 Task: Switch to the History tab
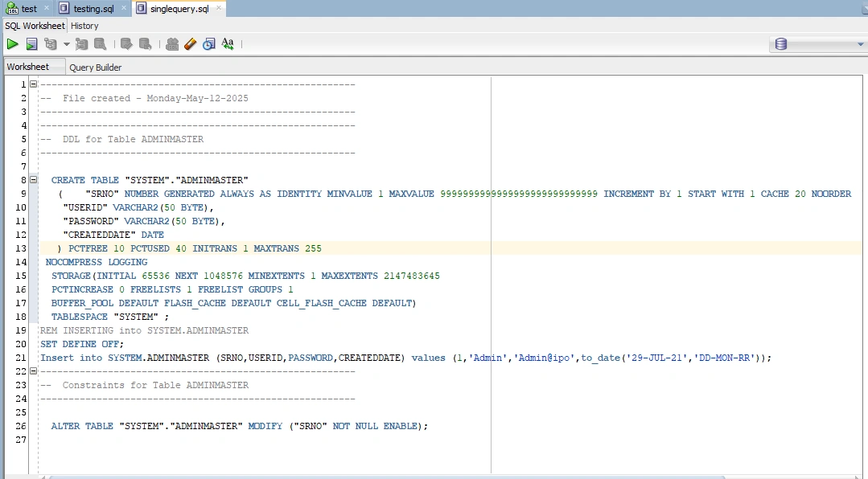84,26
